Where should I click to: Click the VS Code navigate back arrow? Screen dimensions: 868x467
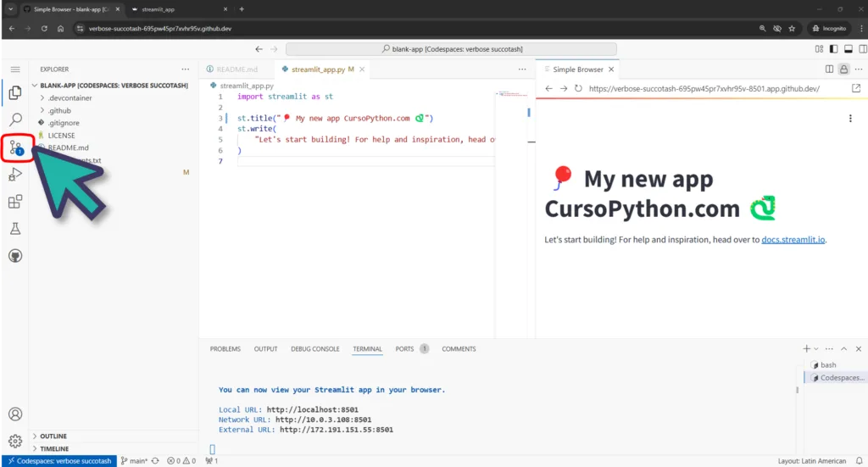tap(259, 49)
